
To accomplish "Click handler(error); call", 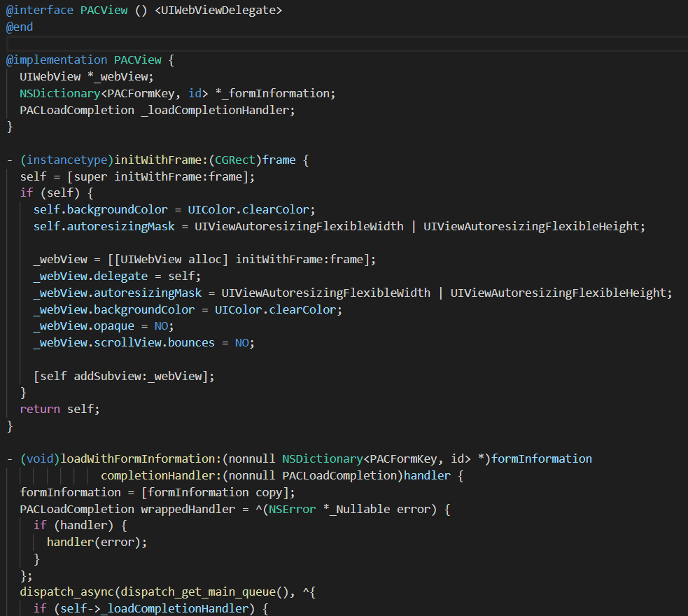I will click(x=97, y=542).
